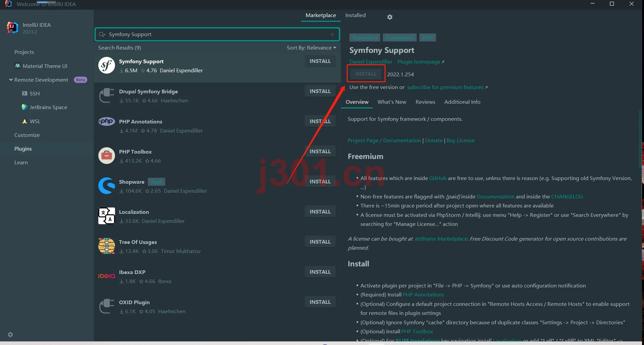Click the Paid badge next to Shopware

156,182
